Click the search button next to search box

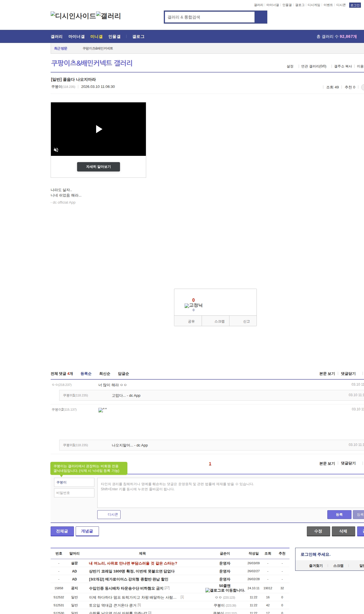(261, 17)
